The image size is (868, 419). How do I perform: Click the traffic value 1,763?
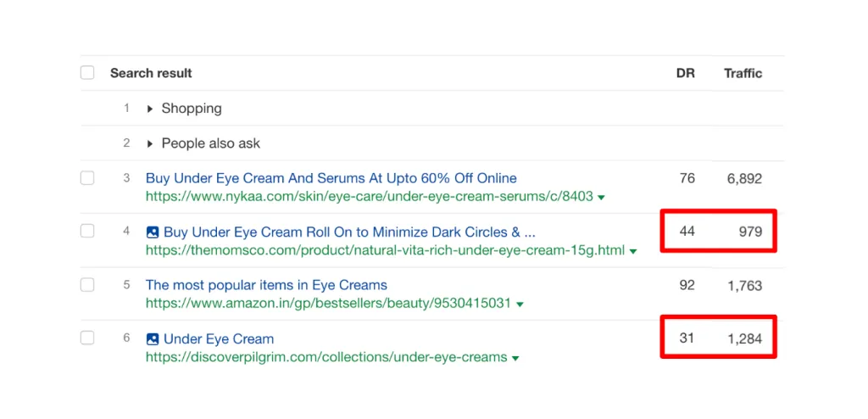click(744, 286)
